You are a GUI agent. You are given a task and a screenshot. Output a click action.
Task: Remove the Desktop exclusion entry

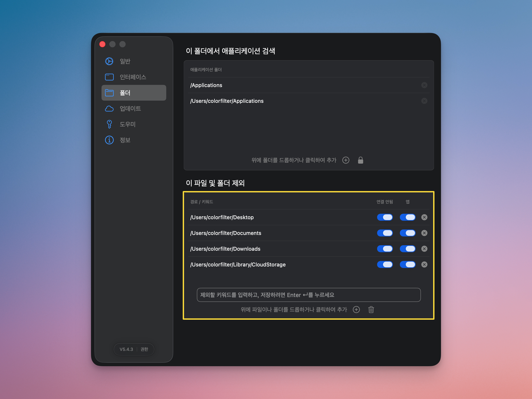(424, 217)
